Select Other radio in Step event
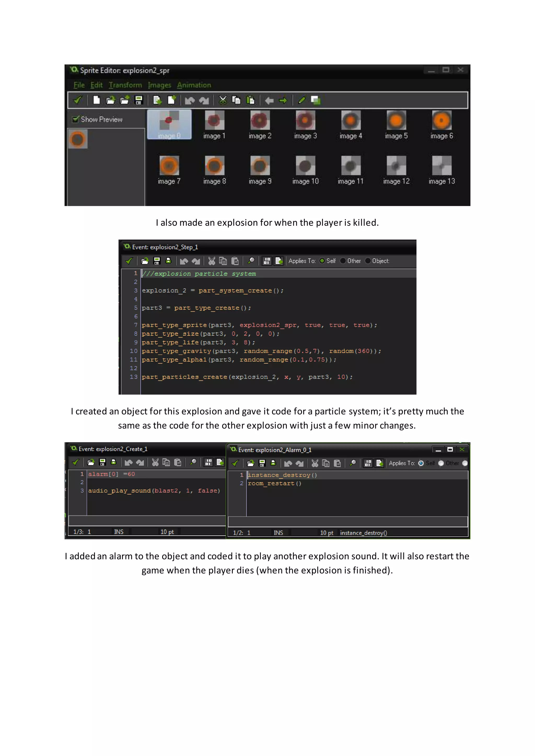Screen dimensions: 535x756 343,261
